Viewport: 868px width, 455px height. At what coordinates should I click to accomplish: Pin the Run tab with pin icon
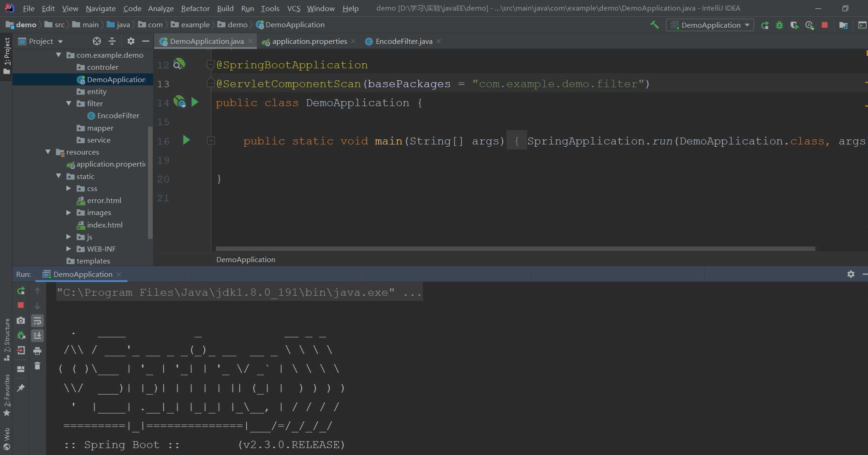pos(21,388)
